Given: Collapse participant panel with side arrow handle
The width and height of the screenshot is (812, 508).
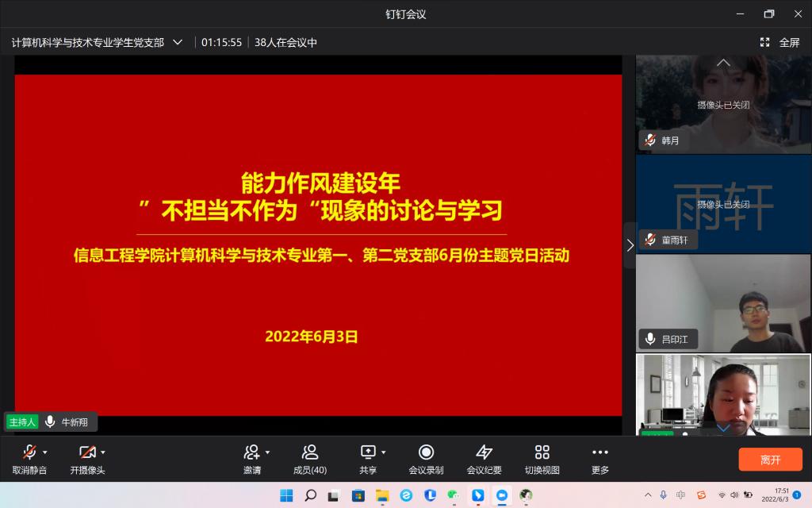Looking at the screenshot, I should pos(630,245).
